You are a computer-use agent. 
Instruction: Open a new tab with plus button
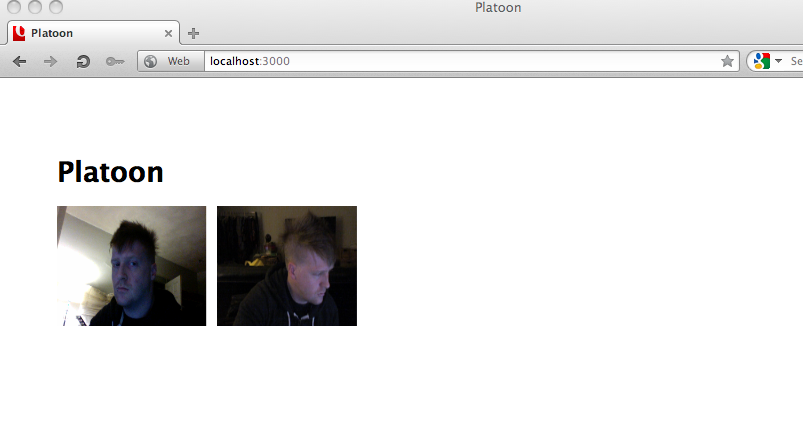point(194,33)
